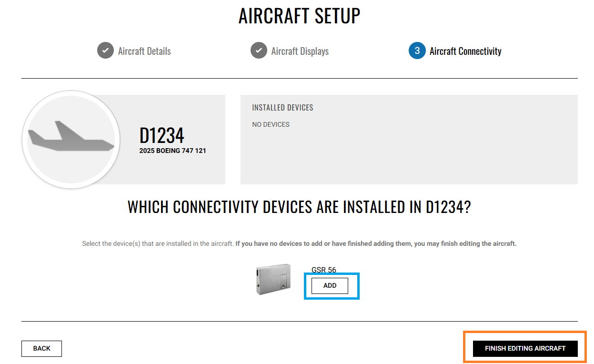Click the Aircraft Displays checkmark step icon
Viewport: 594px width, 364px height.
[x=259, y=51]
